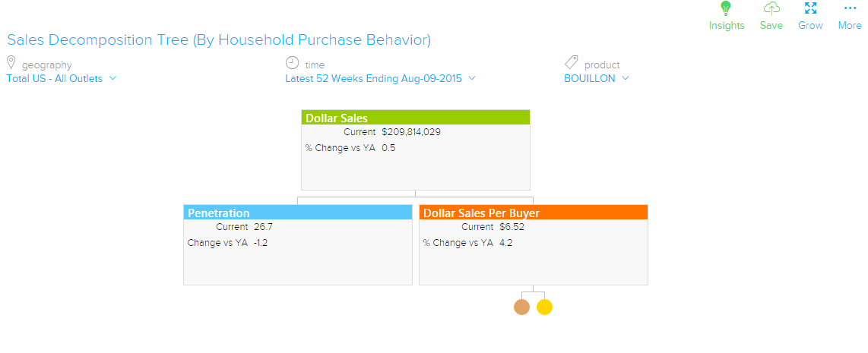Click the geography location pin icon
Image resolution: width=868 pixels, height=353 pixels.
(x=11, y=63)
